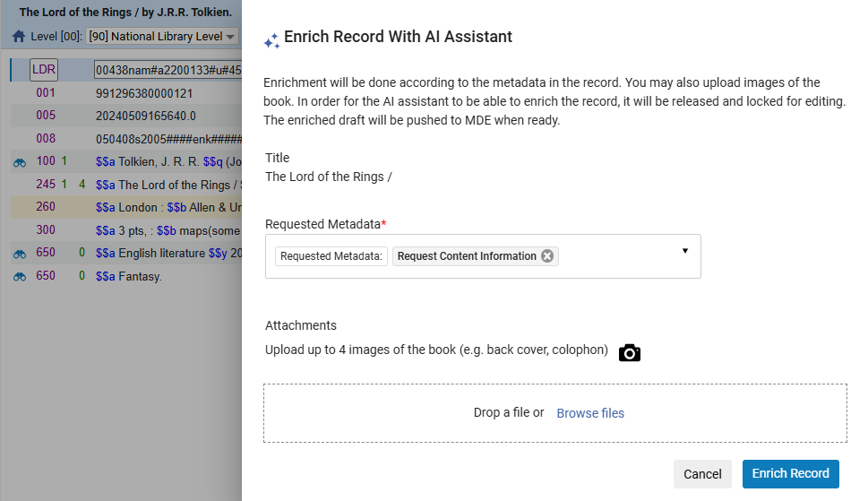The width and height of the screenshot is (868, 501).
Task: Select the highlighted 260 London field
Action: pos(126,207)
